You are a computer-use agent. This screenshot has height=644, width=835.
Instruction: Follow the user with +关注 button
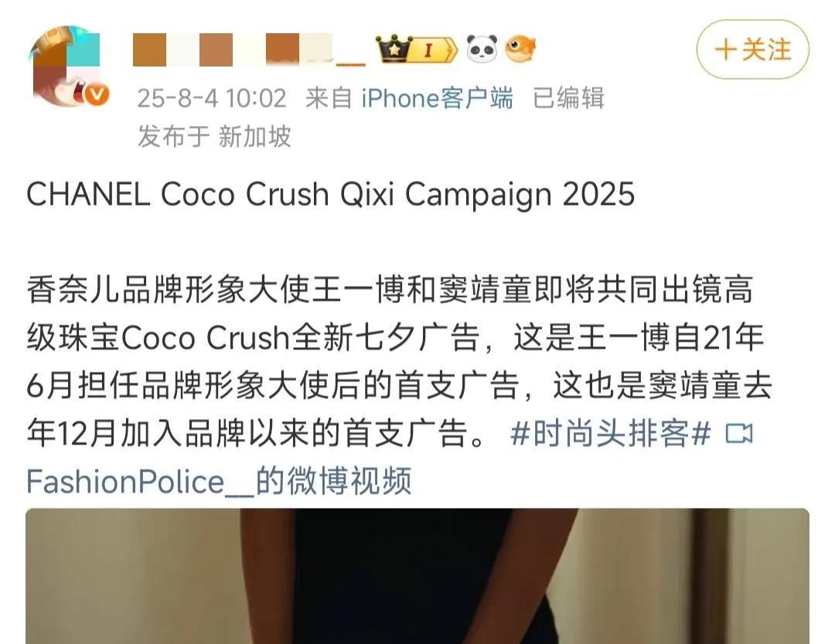click(x=753, y=49)
